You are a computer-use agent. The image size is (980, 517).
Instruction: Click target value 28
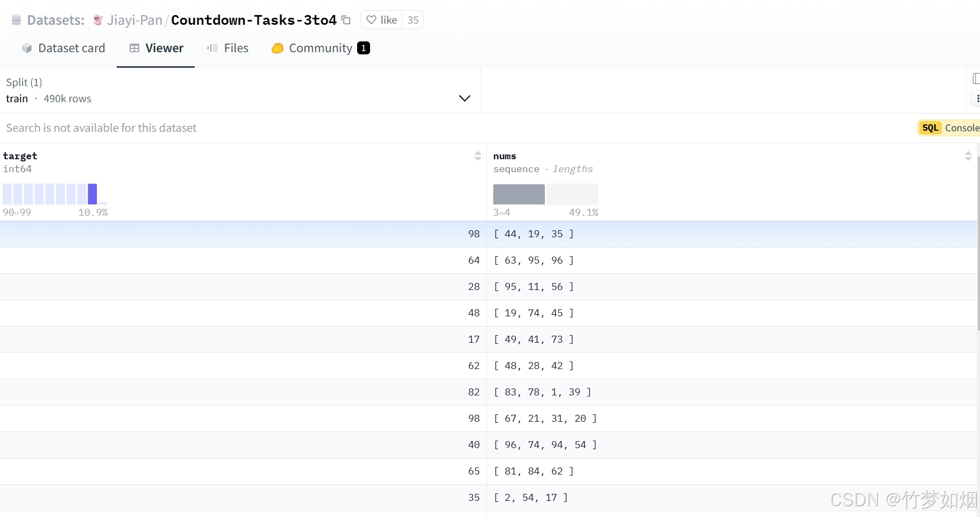[x=474, y=287]
